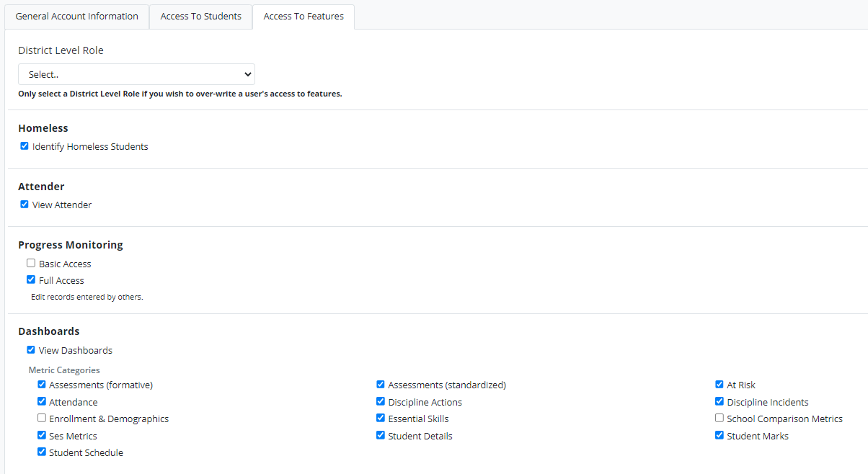This screenshot has width=868, height=474.
Task: Uncheck Assessments (formative) metric category
Action: point(42,385)
